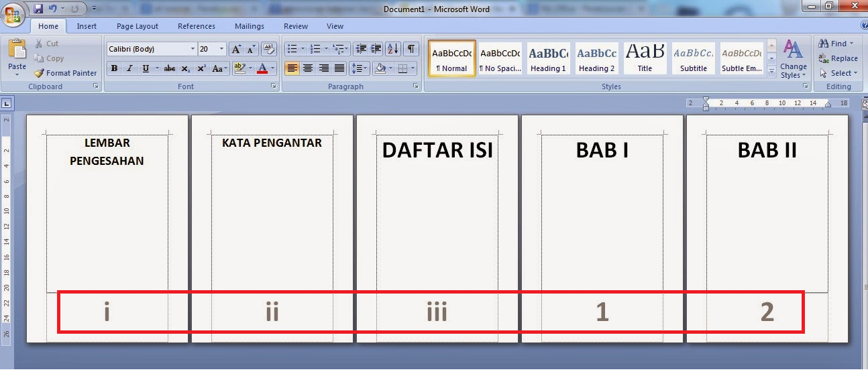The height and width of the screenshot is (382, 868).
Task: Apply superscript formatting
Action: click(201, 68)
